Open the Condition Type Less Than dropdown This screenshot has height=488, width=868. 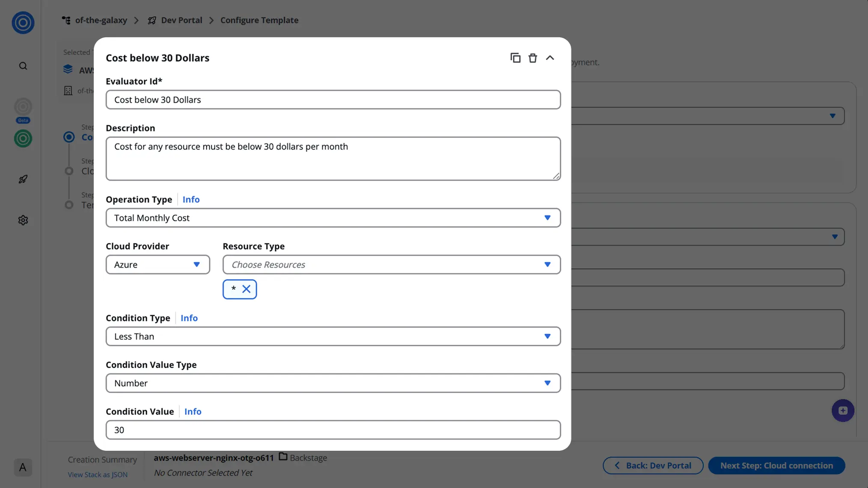coord(333,336)
